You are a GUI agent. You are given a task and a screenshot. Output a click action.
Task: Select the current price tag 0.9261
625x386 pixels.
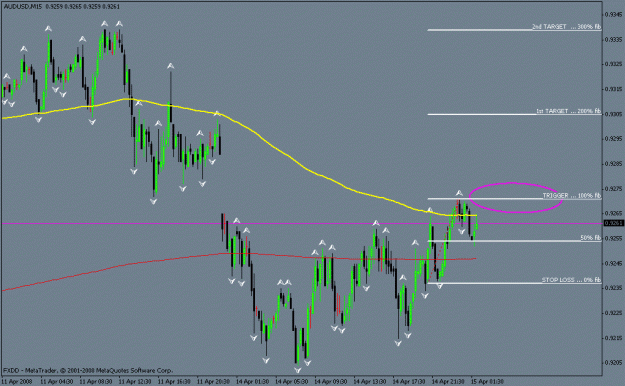[x=614, y=223]
